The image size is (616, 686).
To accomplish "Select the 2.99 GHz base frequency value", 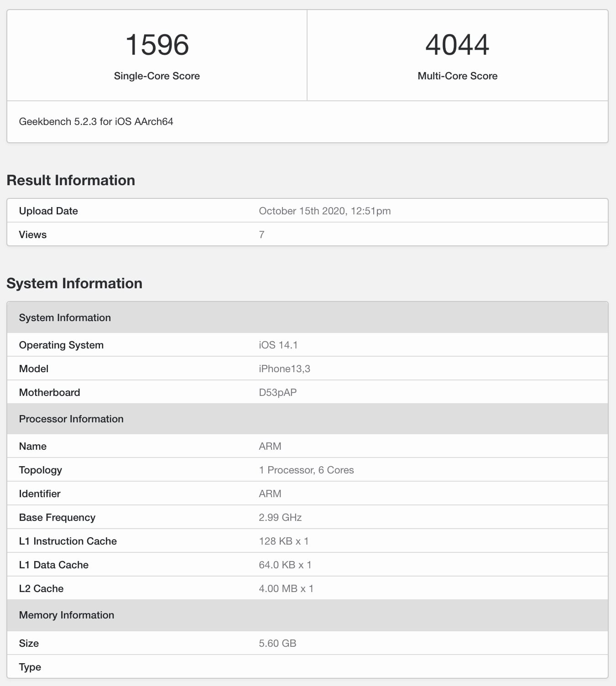I will [x=280, y=517].
